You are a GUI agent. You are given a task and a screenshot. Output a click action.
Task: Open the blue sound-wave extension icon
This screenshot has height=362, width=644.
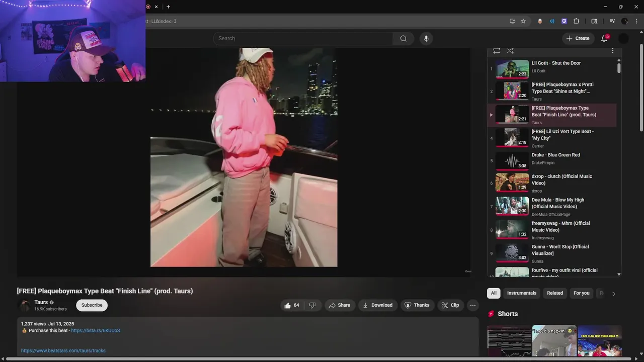(x=552, y=21)
